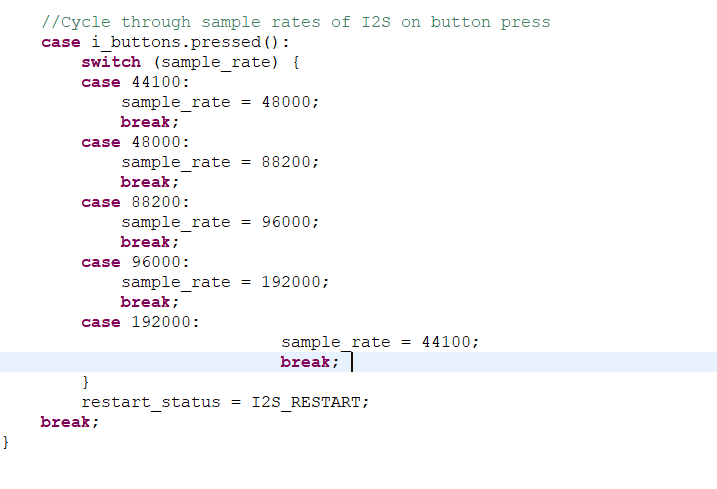The width and height of the screenshot is (717, 489).
Task: Click the break after sample_rate = 88200
Action: 150,182
